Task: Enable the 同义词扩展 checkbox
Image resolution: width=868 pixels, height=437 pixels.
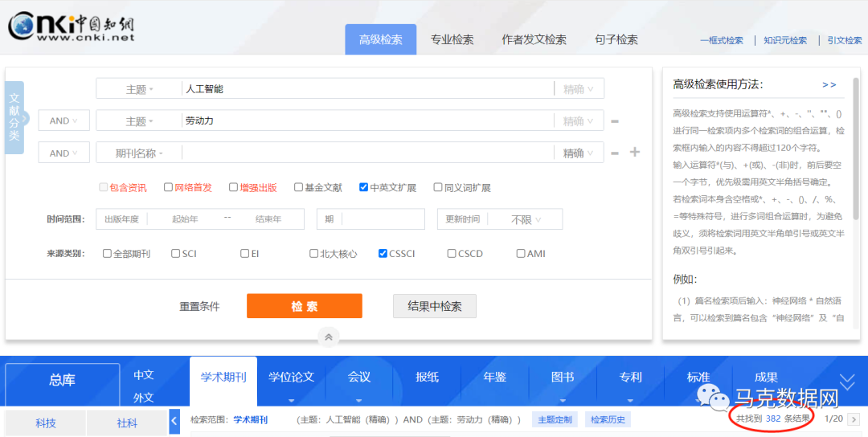Action: 438,187
